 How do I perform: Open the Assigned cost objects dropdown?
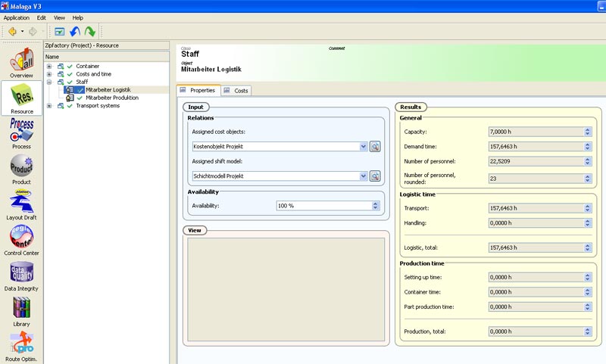[364, 147]
